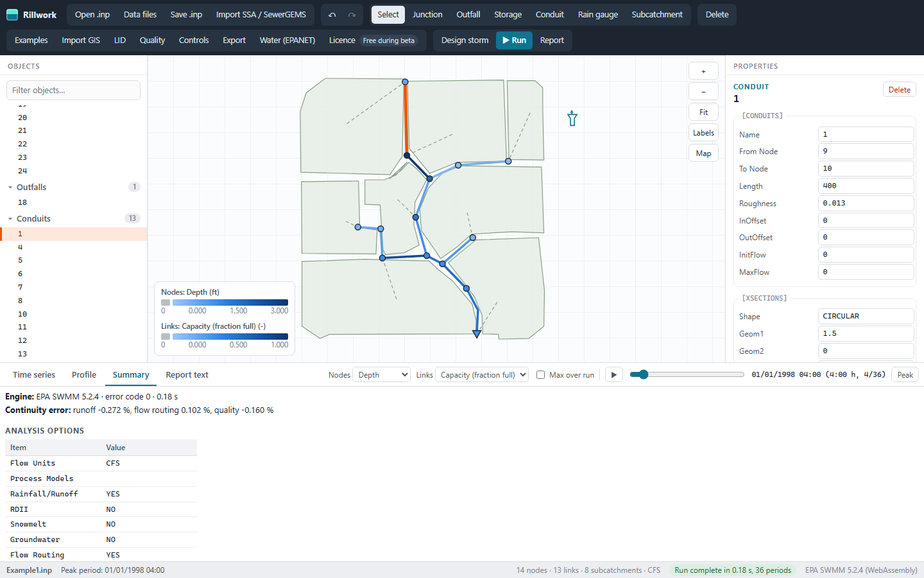Edit Geom1 value 1.5
This screenshot has height=578, width=924.
(866, 333)
